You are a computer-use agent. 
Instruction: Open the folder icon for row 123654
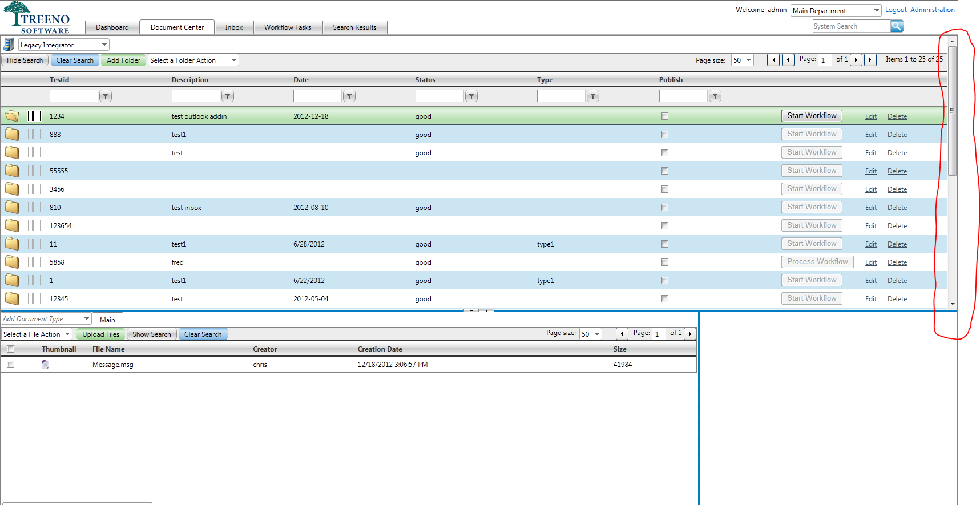12,226
